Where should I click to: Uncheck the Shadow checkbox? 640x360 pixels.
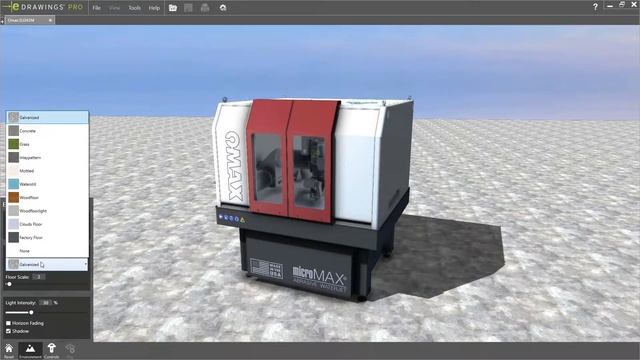(x=8, y=331)
